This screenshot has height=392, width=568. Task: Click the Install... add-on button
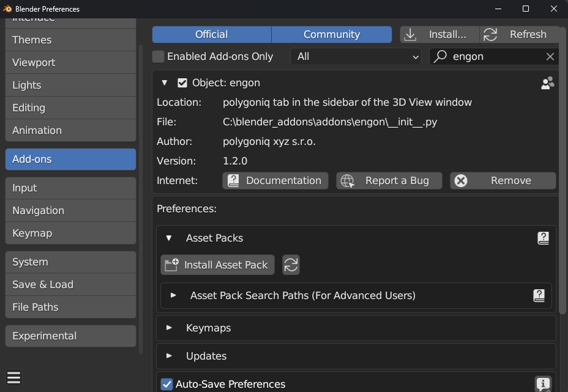[439, 34]
